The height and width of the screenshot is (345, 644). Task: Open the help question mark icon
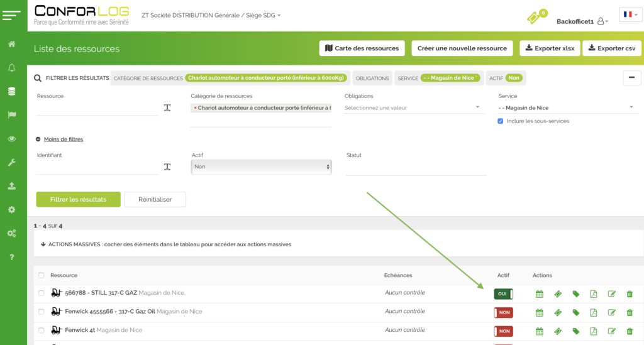(x=11, y=257)
